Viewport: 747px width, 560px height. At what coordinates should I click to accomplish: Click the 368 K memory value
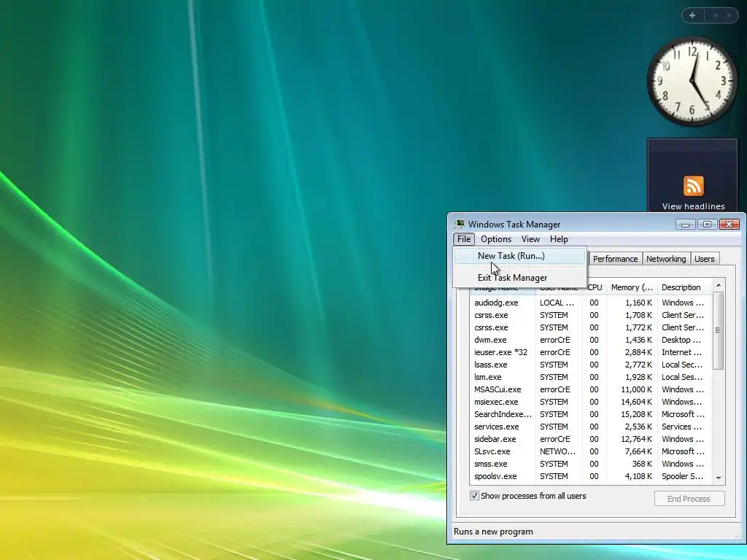click(x=642, y=463)
